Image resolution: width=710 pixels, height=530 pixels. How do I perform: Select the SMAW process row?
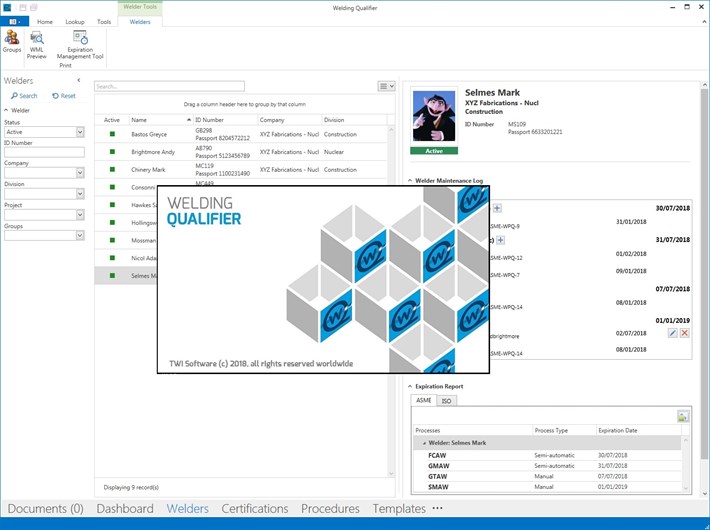tap(547, 487)
